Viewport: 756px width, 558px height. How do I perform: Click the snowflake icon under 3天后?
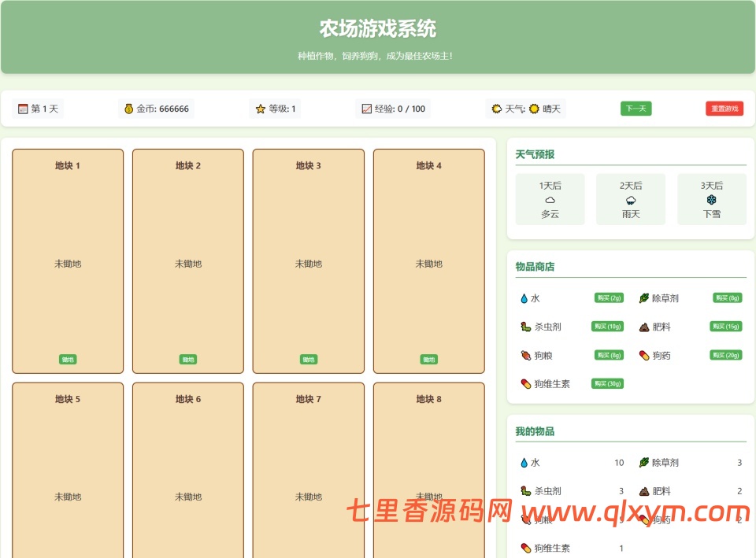point(712,200)
